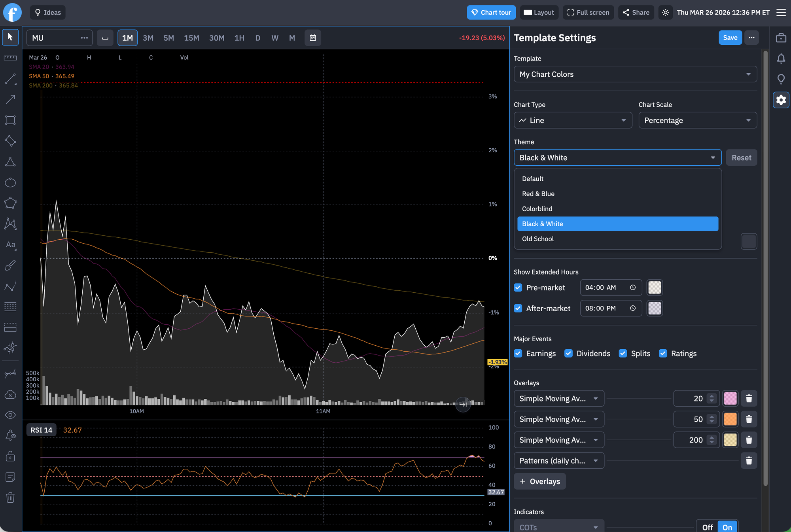791x532 pixels.
Task: Select the ellipse drawing tool
Action: point(10,182)
